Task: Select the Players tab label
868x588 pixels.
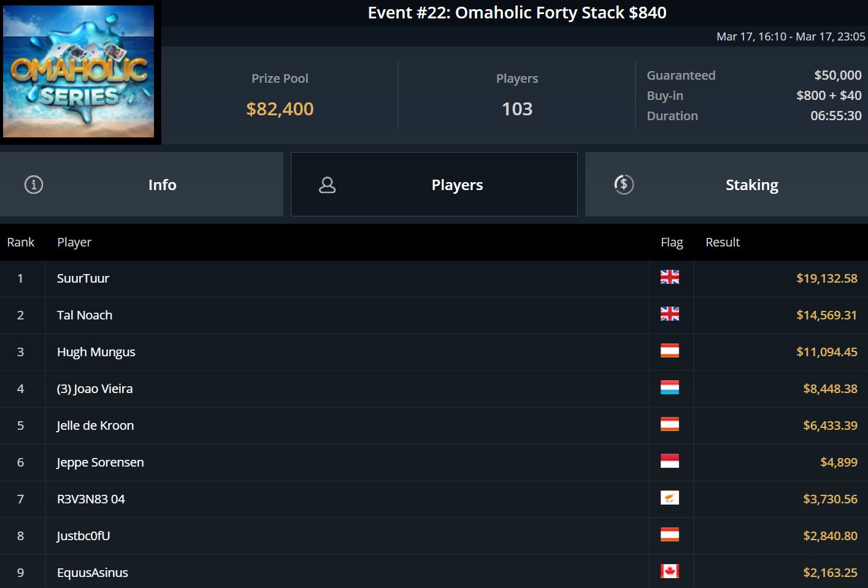Action: click(x=457, y=185)
